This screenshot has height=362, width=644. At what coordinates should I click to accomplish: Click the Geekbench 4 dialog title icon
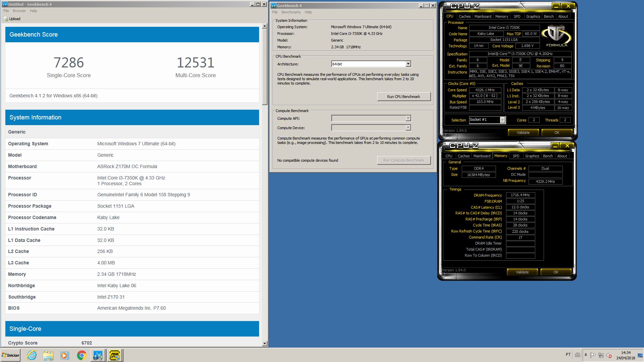coord(274,6)
